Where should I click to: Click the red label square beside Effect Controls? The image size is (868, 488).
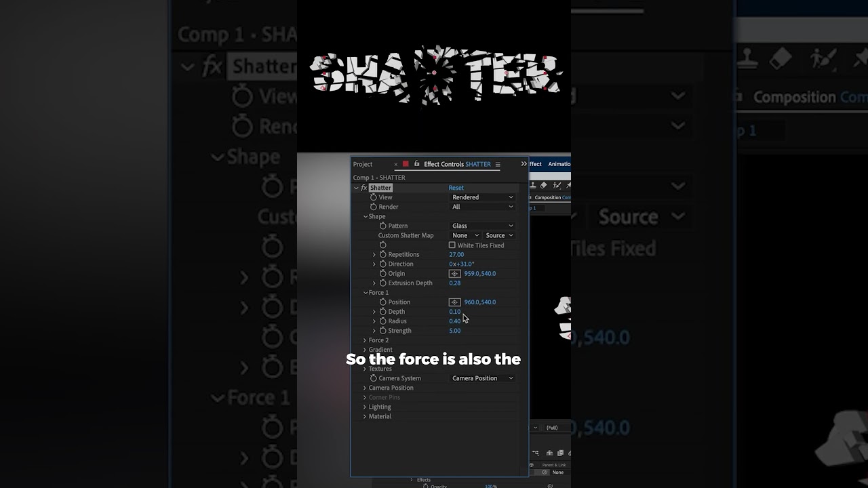pyautogui.click(x=406, y=164)
